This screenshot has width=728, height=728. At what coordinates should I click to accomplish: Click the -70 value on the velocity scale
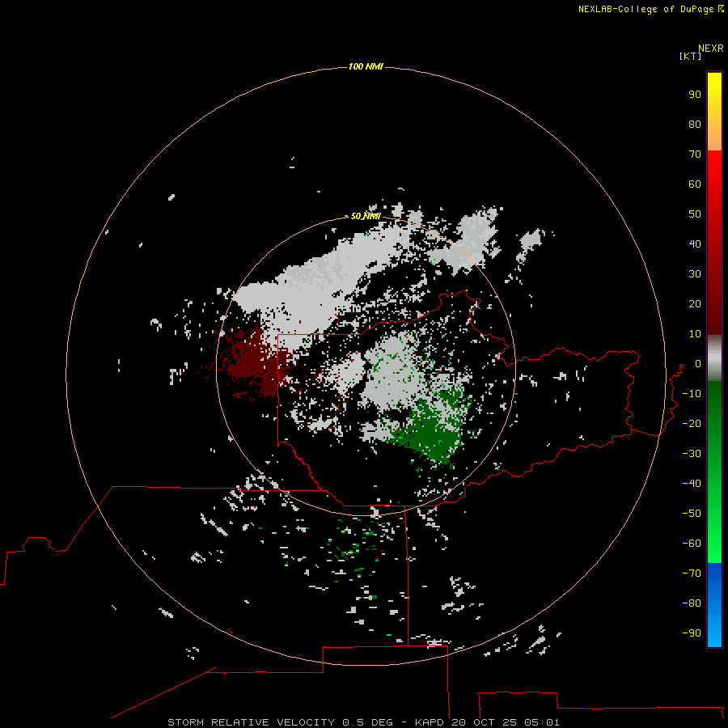(692, 573)
